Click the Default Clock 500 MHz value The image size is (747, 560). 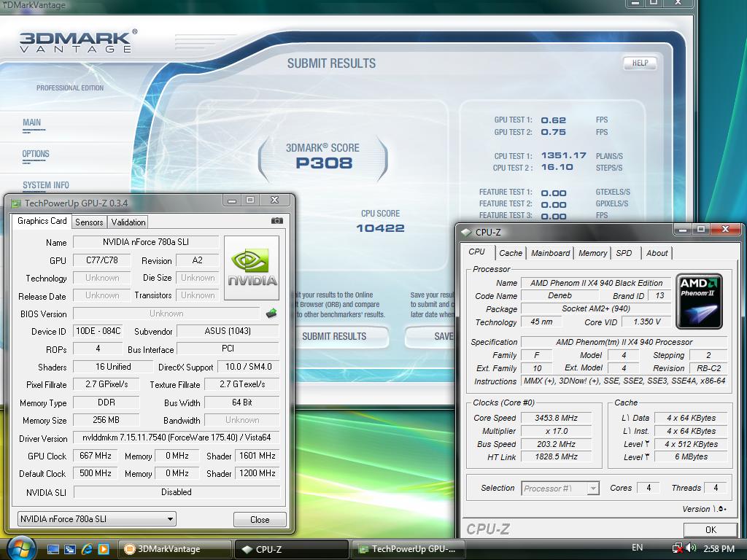pyautogui.click(x=96, y=473)
